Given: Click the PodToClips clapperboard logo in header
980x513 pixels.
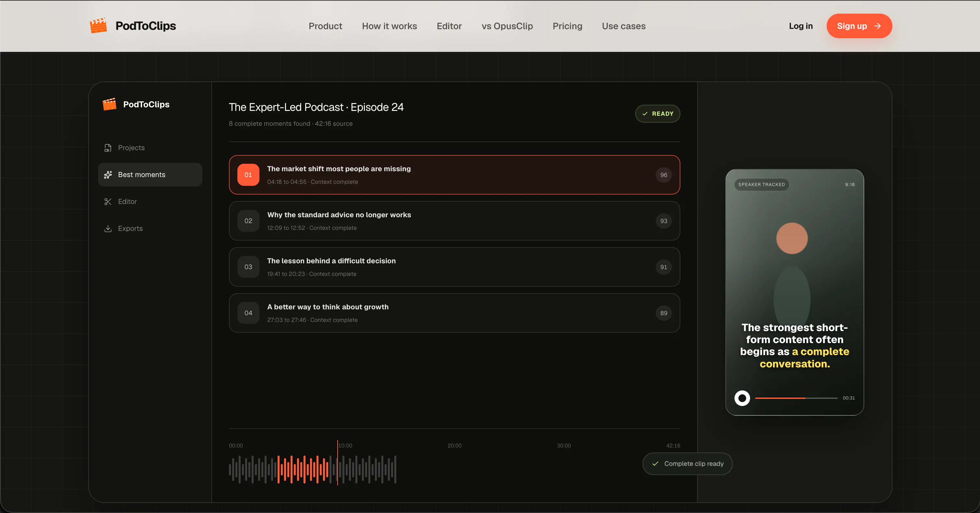Looking at the screenshot, I should (98, 26).
